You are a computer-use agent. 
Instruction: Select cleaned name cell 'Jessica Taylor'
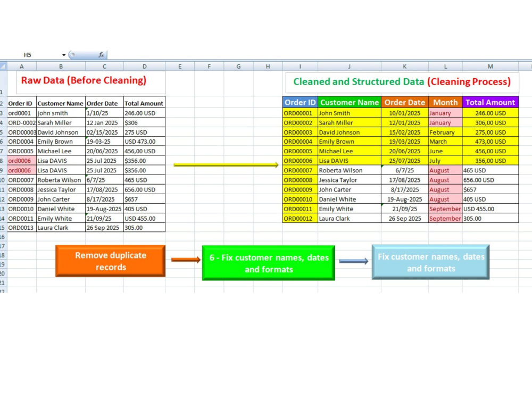[350, 180]
